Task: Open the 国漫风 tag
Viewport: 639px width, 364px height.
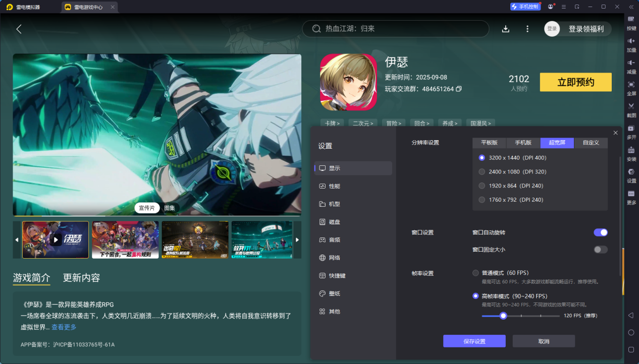Action: pos(480,123)
